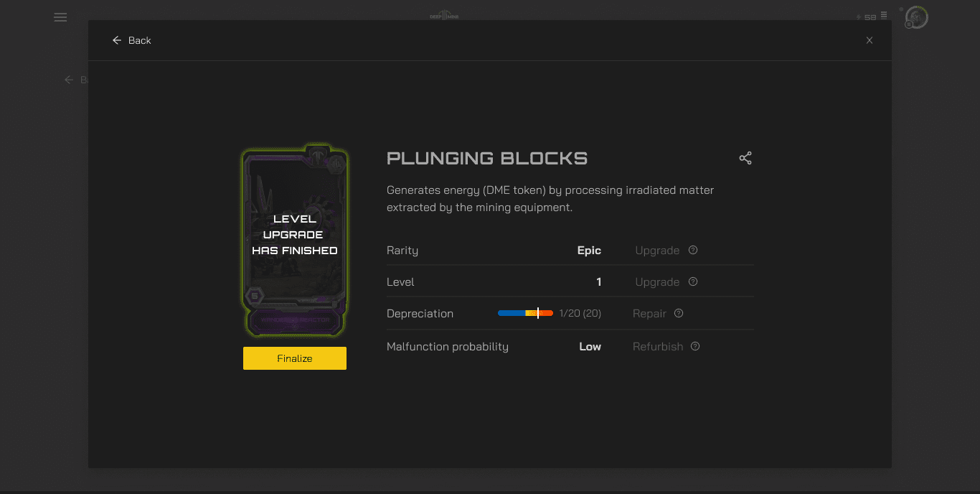The height and width of the screenshot is (494, 980).
Task: Click the Plunging Blocks card thumbnail
Action: (x=295, y=242)
